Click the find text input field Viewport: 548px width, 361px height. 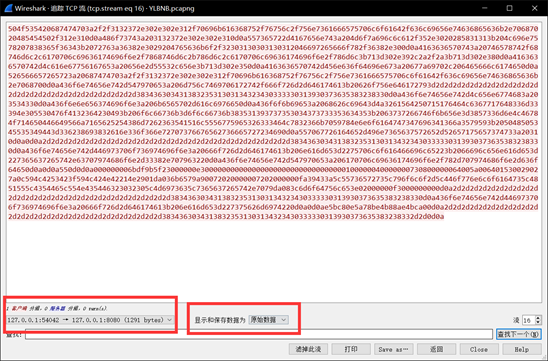(x=259, y=334)
